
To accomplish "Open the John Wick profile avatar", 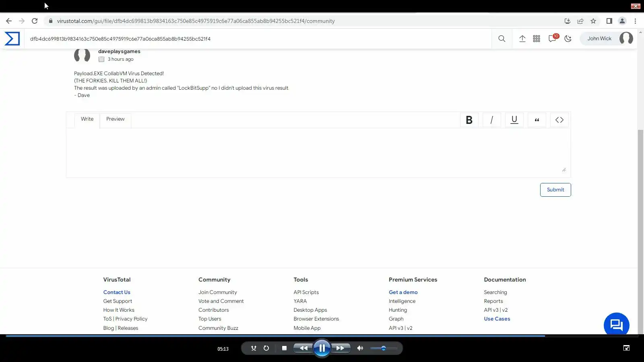I will coord(626,39).
